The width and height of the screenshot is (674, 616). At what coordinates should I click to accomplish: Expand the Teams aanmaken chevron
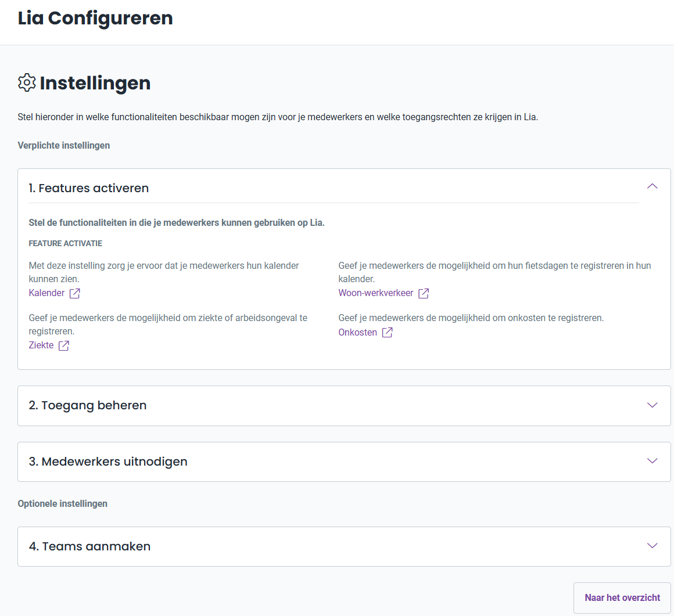(x=652, y=546)
